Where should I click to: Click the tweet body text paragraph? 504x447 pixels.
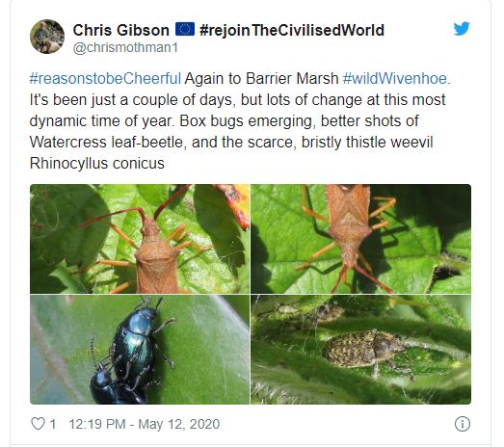[240, 121]
